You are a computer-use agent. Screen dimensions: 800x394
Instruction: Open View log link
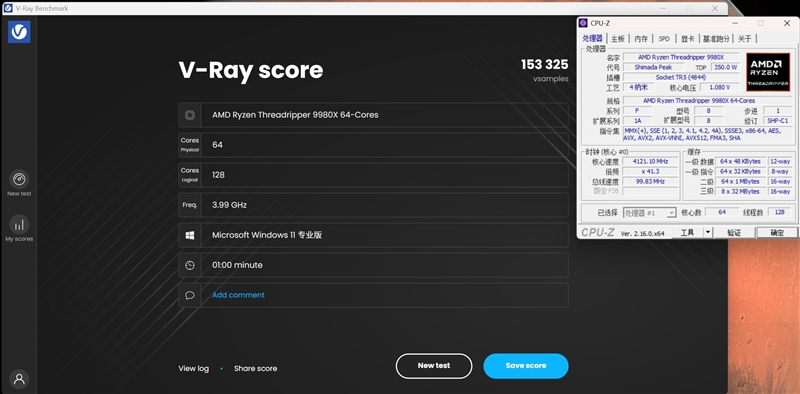[x=193, y=368]
